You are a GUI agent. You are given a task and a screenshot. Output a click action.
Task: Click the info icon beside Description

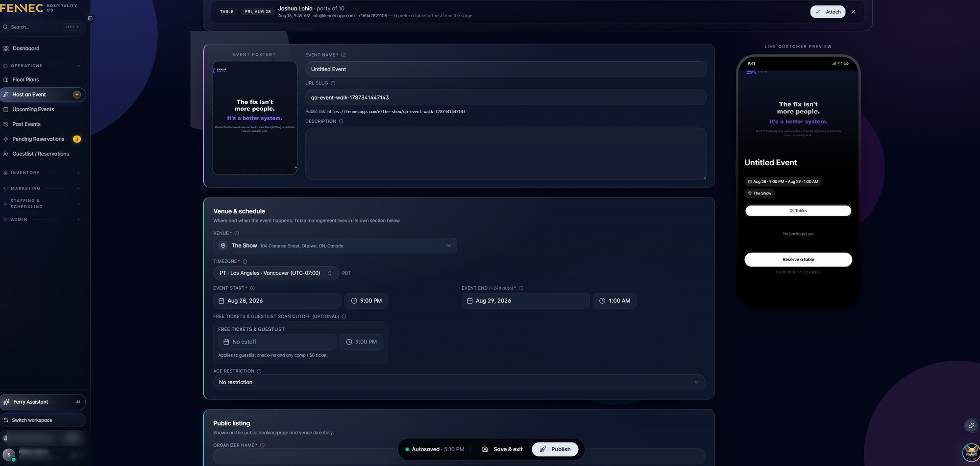(x=341, y=122)
